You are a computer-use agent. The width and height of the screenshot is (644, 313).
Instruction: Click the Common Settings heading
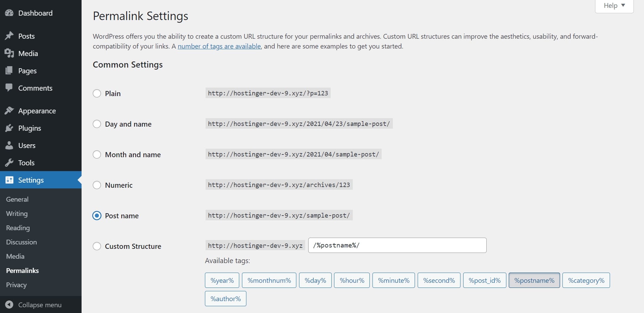click(128, 65)
